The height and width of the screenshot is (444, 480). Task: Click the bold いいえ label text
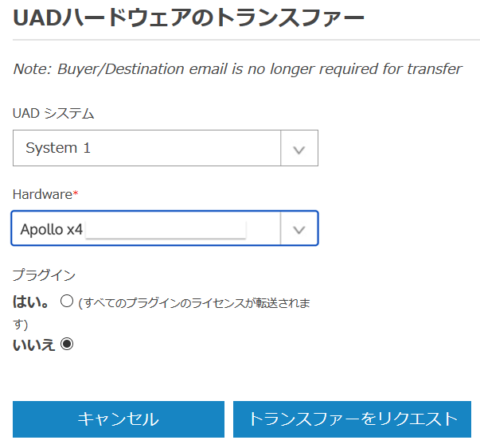point(33,345)
